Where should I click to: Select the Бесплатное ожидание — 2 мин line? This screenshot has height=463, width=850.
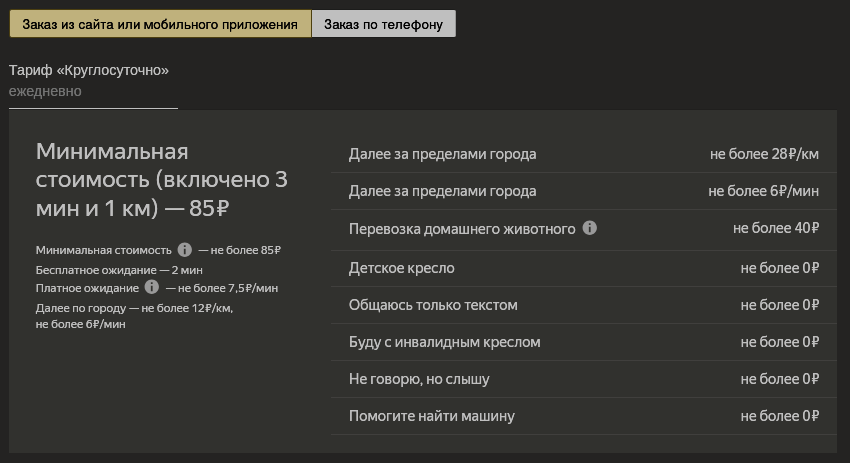tap(119, 270)
